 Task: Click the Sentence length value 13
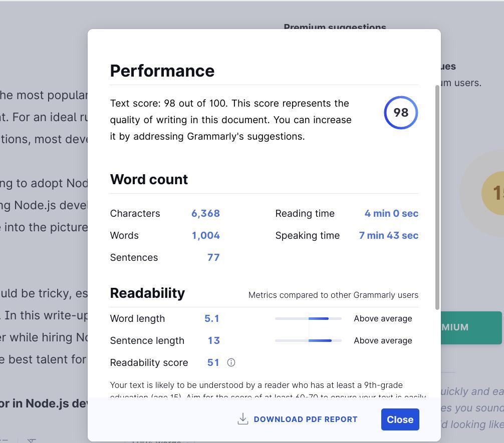tap(214, 340)
